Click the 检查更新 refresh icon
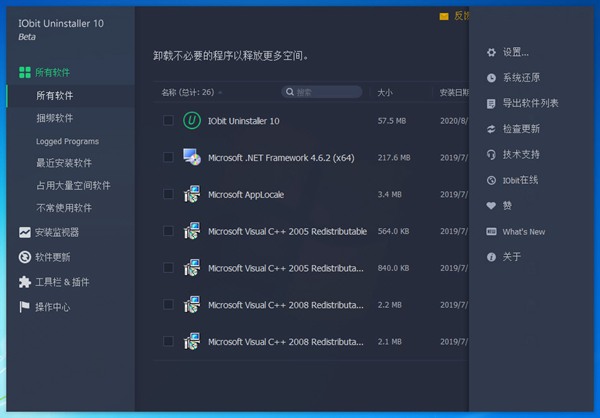 (x=491, y=129)
